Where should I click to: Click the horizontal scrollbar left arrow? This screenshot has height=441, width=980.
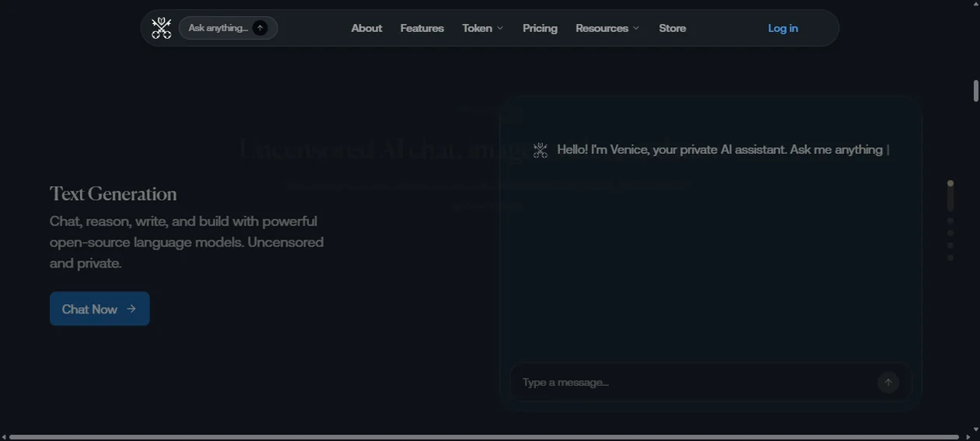tap(4, 437)
